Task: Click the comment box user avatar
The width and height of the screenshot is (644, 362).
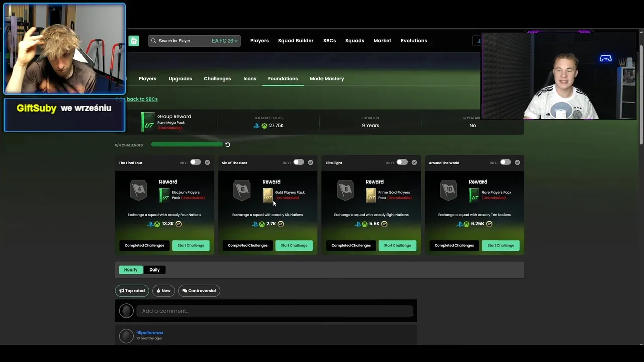Action: click(126, 311)
